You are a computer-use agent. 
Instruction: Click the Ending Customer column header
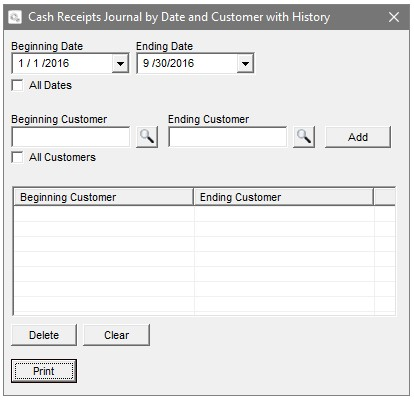(x=283, y=197)
